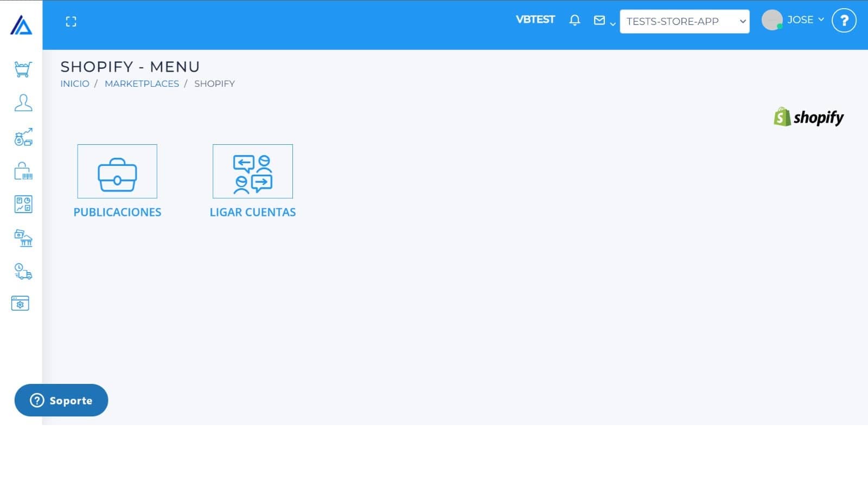Viewport: 868px width, 488px height.
Task: Select the bank payments sidebar icon
Action: pyautogui.click(x=22, y=238)
